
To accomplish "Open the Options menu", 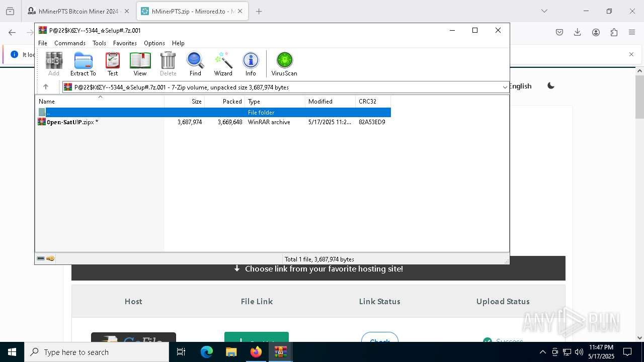I will (154, 43).
